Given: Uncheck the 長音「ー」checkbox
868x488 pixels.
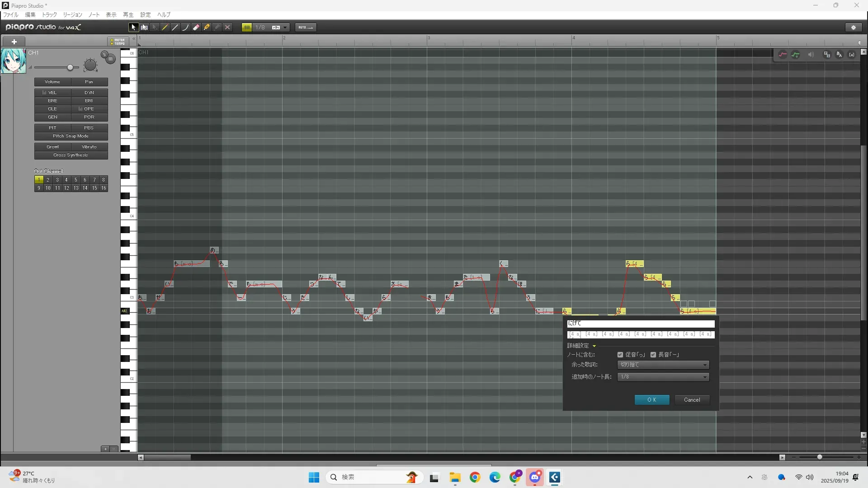Looking at the screenshot, I should pyautogui.click(x=653, y=355).
